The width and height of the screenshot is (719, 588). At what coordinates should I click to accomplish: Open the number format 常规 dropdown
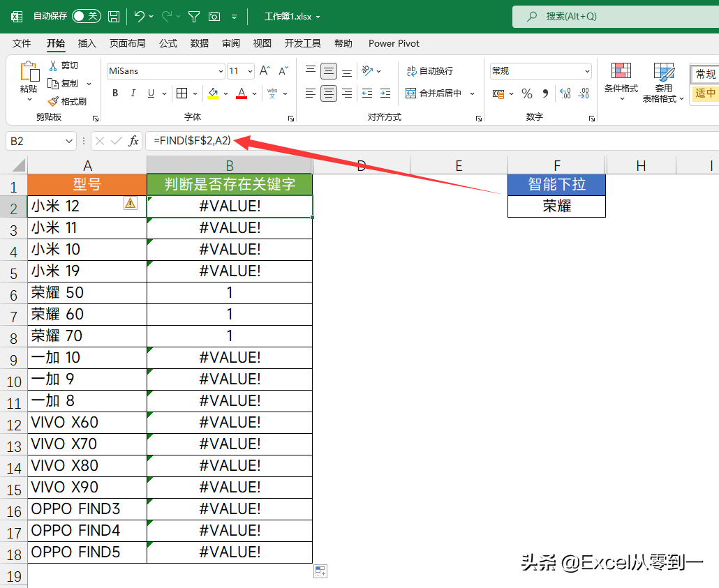(x=587, y=71)
